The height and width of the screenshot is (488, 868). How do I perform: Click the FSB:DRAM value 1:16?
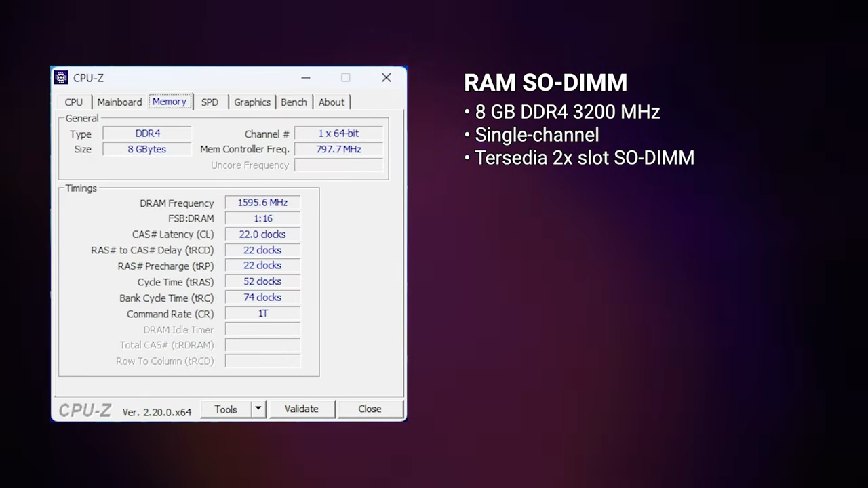pos(262,218)
